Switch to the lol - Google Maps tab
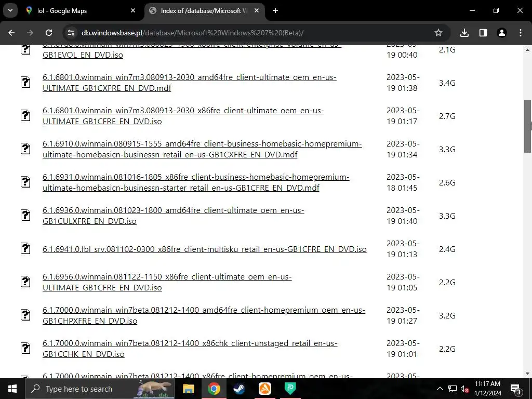 (81, 11)
